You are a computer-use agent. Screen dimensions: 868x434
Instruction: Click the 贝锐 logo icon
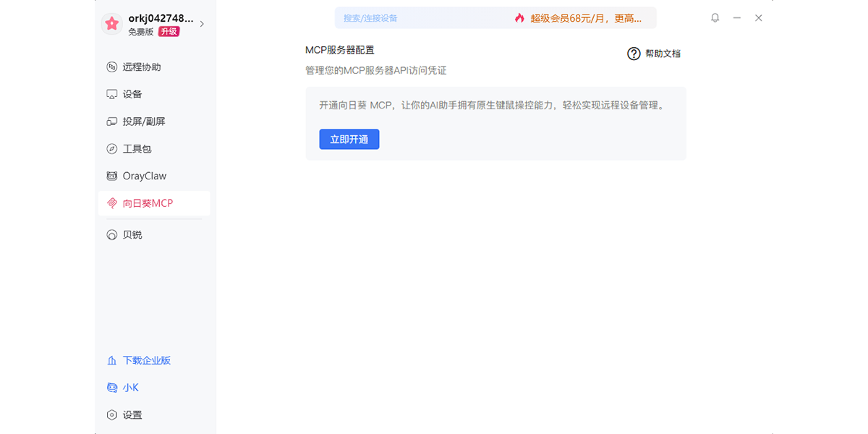(x=111, y=235)
